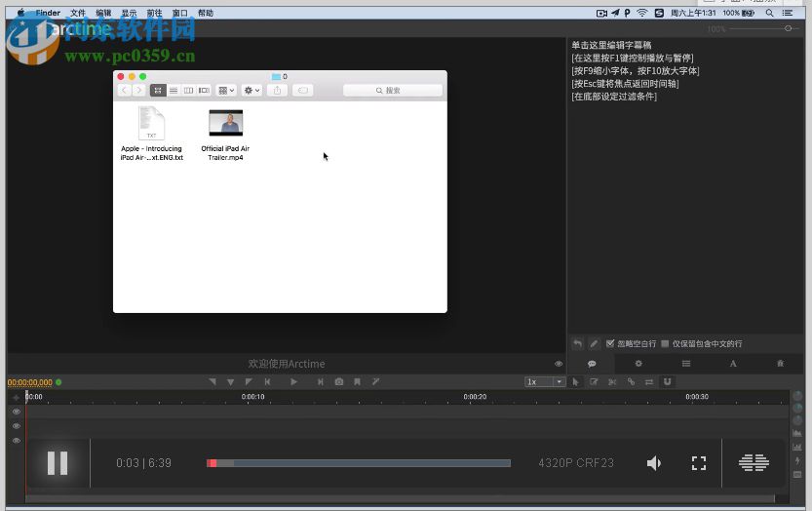Click the mark-out right triangle icon
812x511 pixels.
(249, 382)
